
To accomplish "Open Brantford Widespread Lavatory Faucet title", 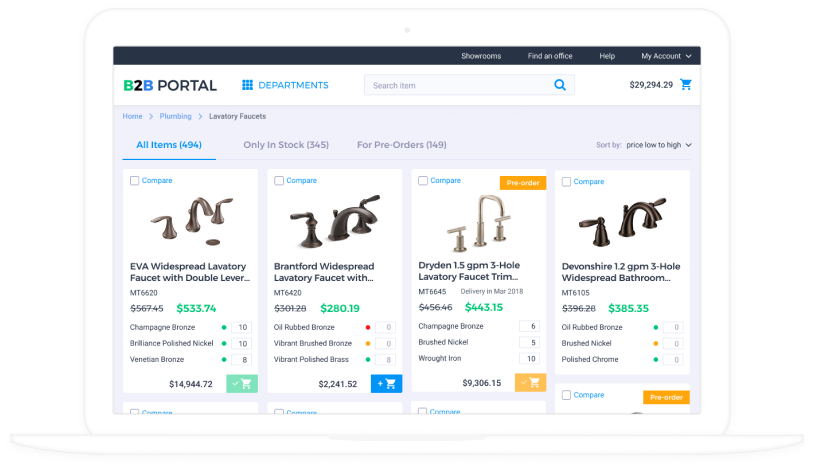I will pyautogui.click(x=324, y=272).
